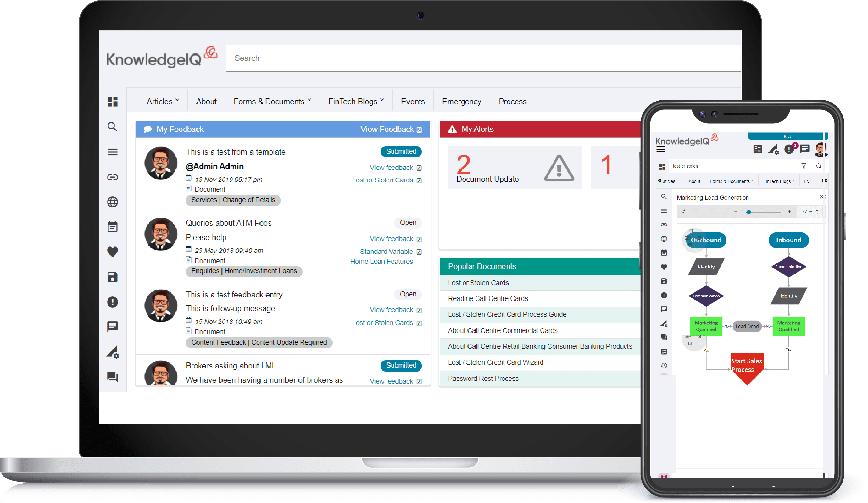Click the 72 % zoom stepper arrows
The height and width of the screenshot is (503, 868).
[x=817, y=212]
